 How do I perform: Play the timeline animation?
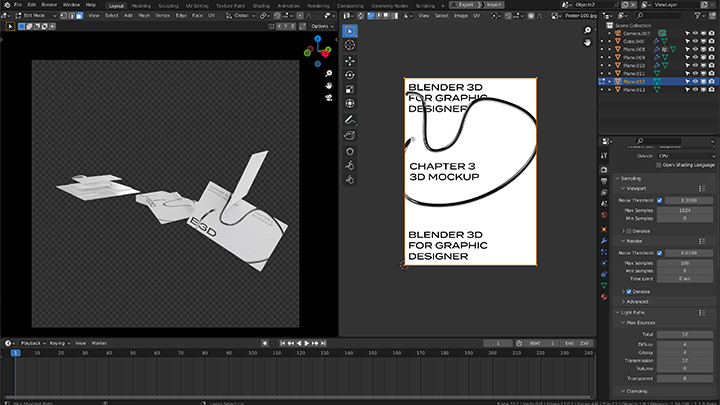(307, 343)
